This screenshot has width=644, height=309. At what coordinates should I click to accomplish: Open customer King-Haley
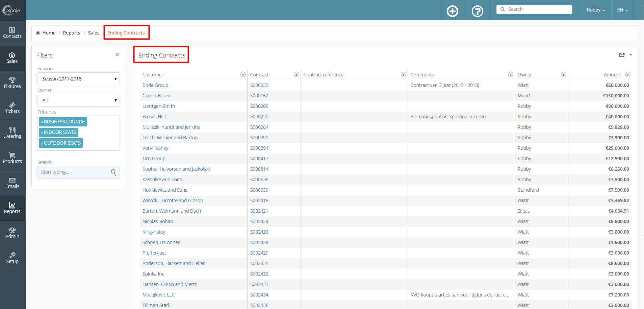tap(154, 232)
